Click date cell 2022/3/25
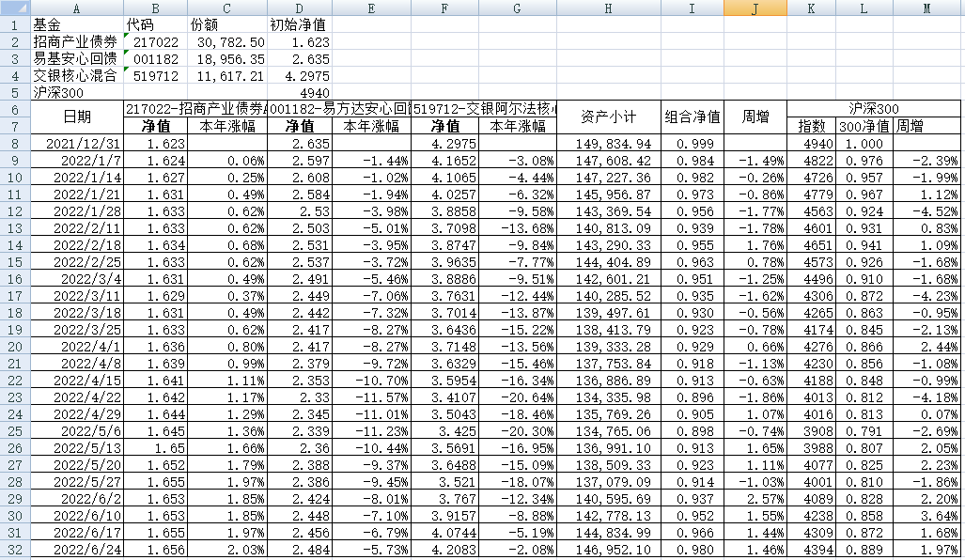Image resolution: width=965 pixels, height=560 pixels. (77, 329)
